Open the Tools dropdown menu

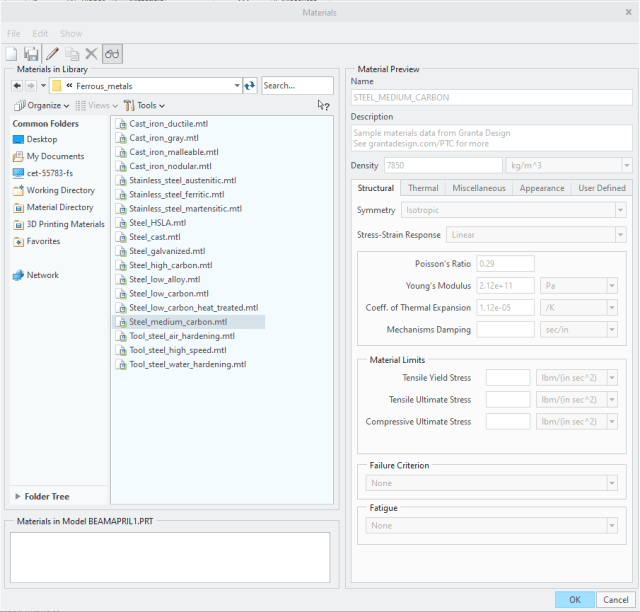pos(144,105)
